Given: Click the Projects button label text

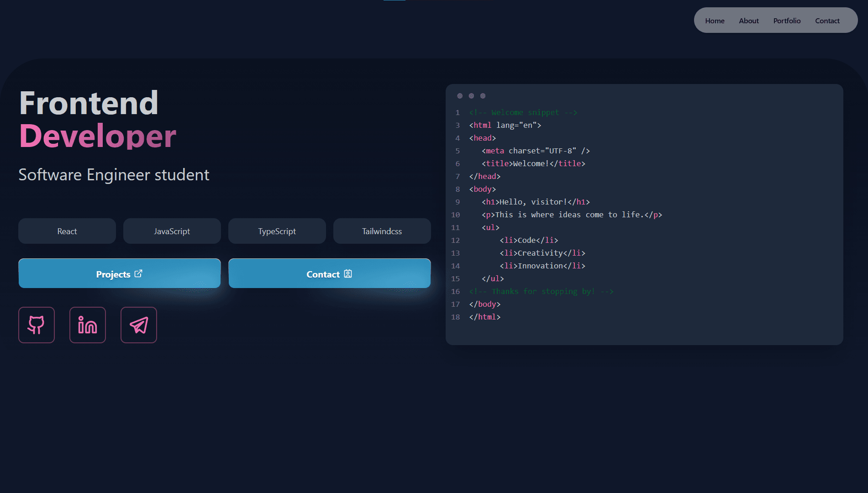Looking at the screenshot, I should [x=113, y=274].
